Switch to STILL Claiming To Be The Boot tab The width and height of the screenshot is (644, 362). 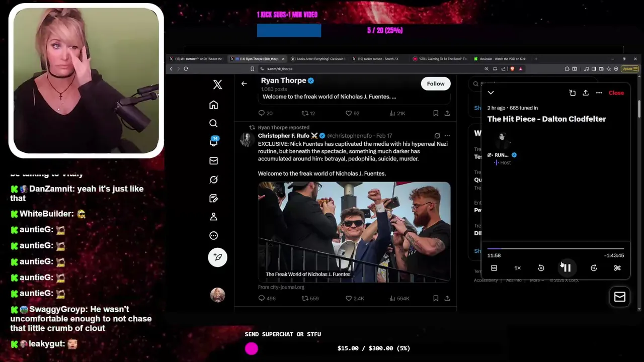coord(439,59)
